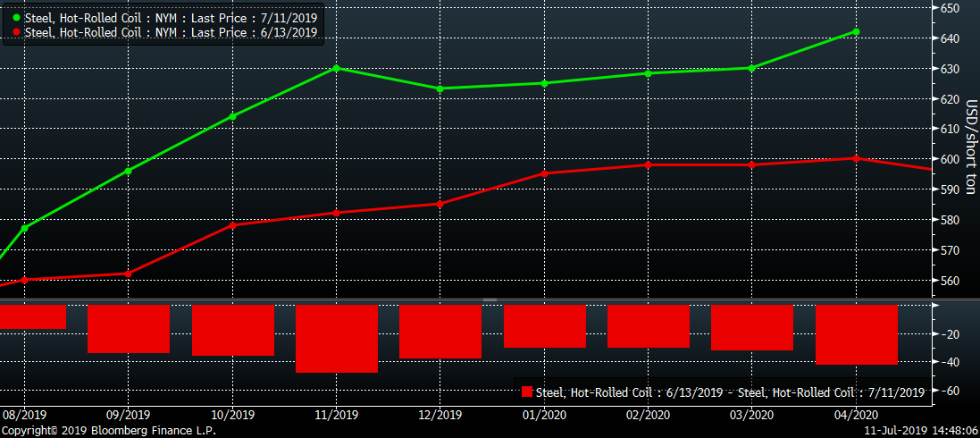Viewport: 980px width, 438px height.
Task: Select the green line's 04/2020 data point
Action: tap(856, 31)
